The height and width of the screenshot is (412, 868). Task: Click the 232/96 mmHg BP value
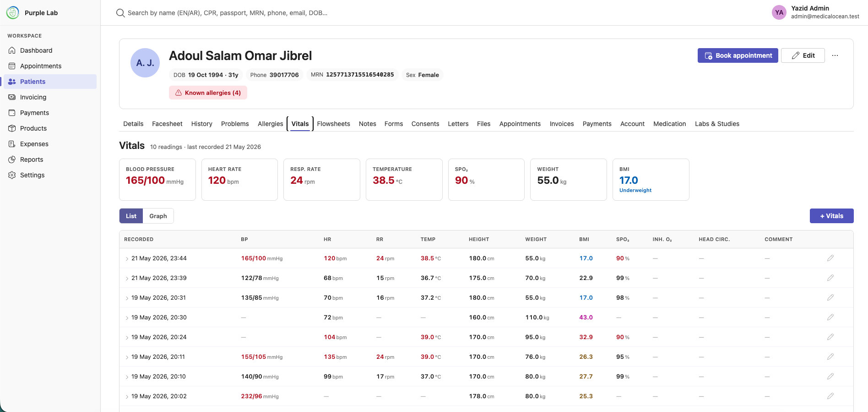point(260,396)
